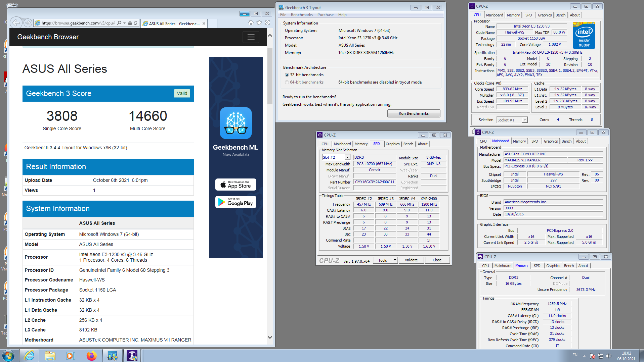Image resolution: width=644 pixels, height=362 pixels.
Task: Open the Get it on Google Play badge
Action: [236, 202]
